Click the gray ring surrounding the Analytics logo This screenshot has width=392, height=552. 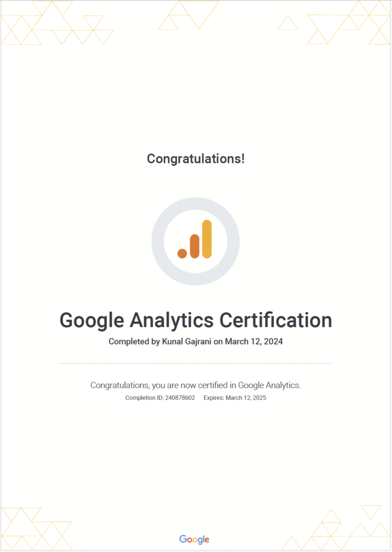pyautogui.click(x=158, y=241)
